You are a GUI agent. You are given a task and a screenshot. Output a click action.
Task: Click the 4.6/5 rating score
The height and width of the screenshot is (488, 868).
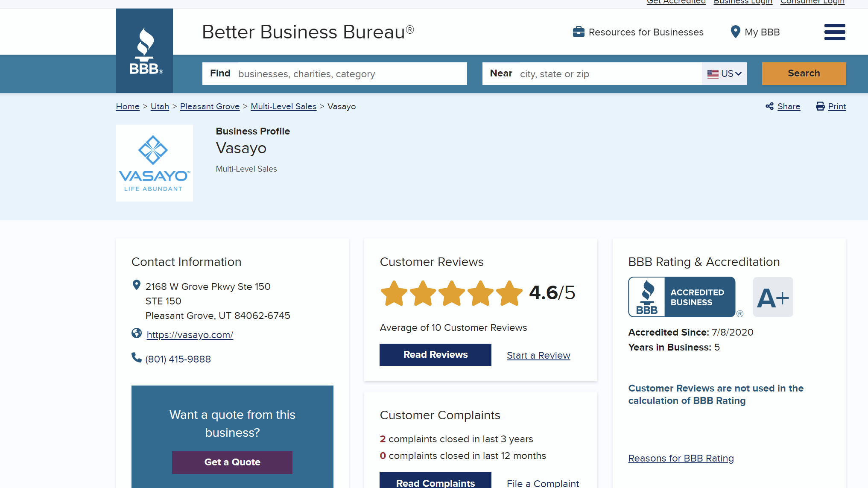coord(552,292)
